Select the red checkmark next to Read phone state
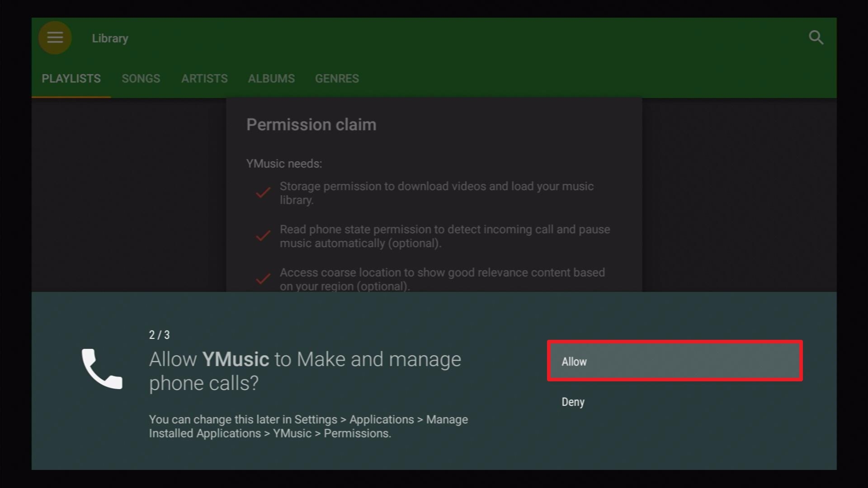 tap(263, 235)
